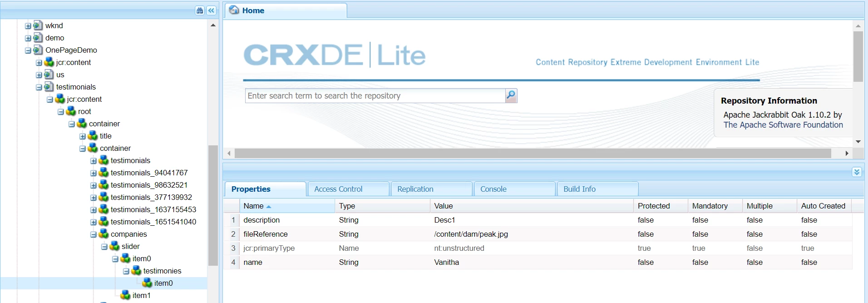Click the title node cube icon
Image resolution: width=868 pixels, height=303 pixels.
(93, 136)
